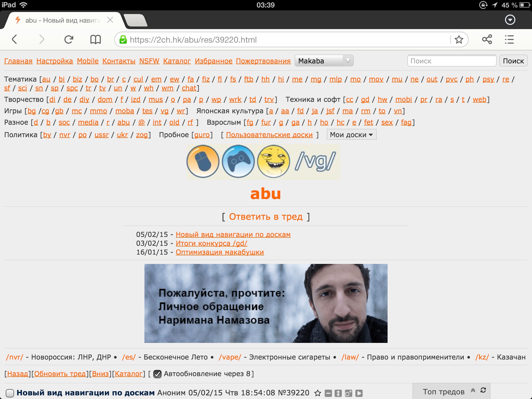Viewport: 532px width, 399px height.
Task: Collapse Топ тредов panel with chevrons
Action: (x=473, y=390)
